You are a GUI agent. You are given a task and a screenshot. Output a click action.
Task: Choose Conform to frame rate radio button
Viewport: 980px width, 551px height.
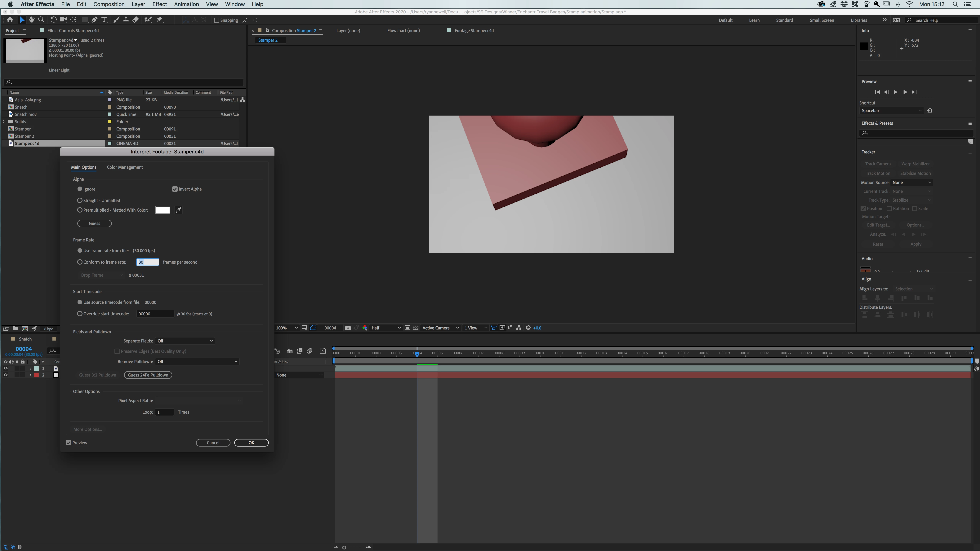click(80, 262)
